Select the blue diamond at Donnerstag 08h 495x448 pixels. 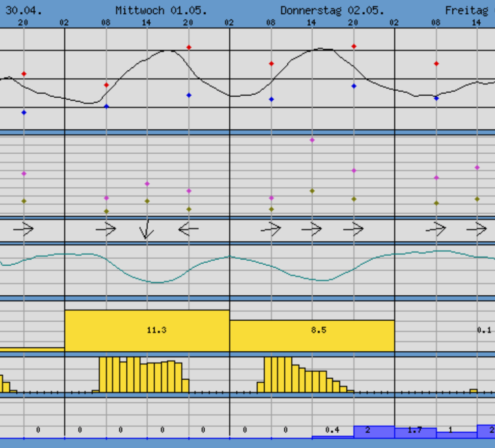271,99
